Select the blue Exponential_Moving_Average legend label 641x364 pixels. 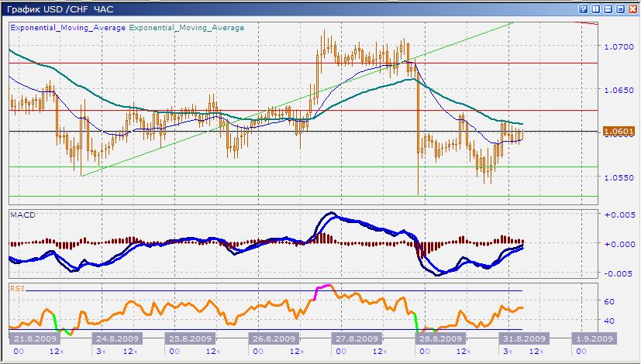pyautogui.click(x=67, y=27)
